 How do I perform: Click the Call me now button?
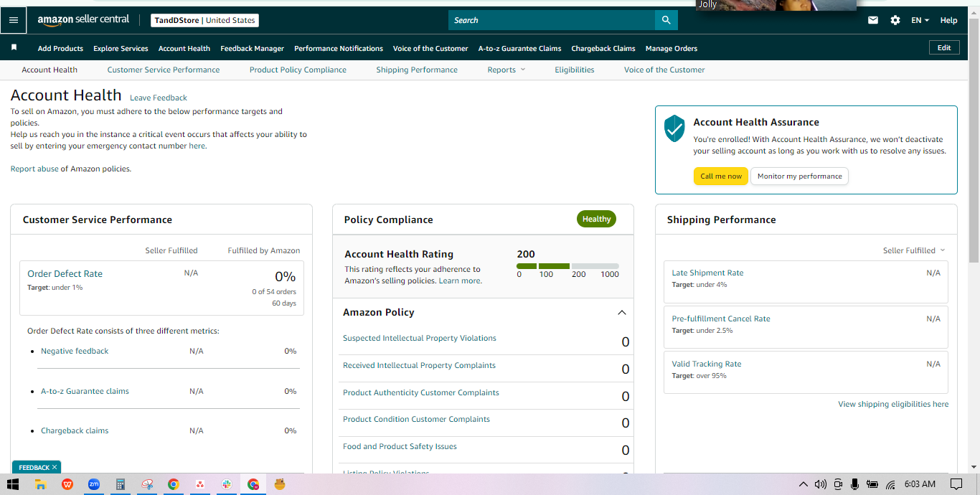tap(721, 176)
